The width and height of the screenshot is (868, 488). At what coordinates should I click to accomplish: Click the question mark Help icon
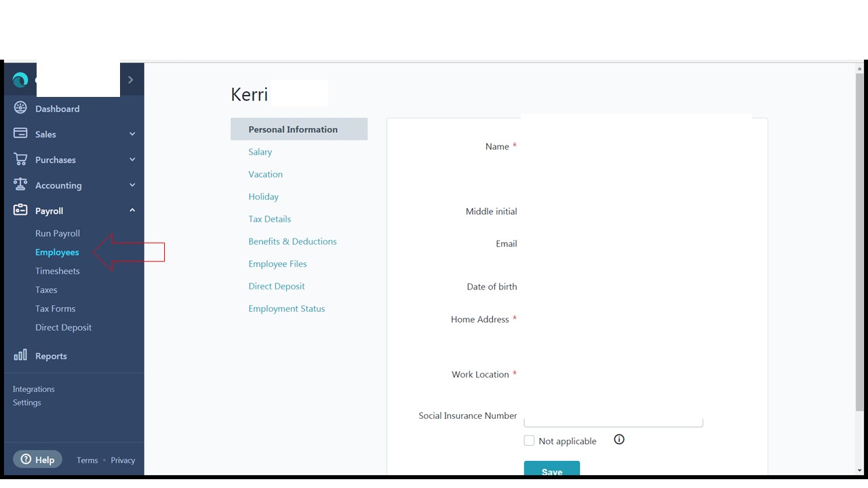[26, 460]
